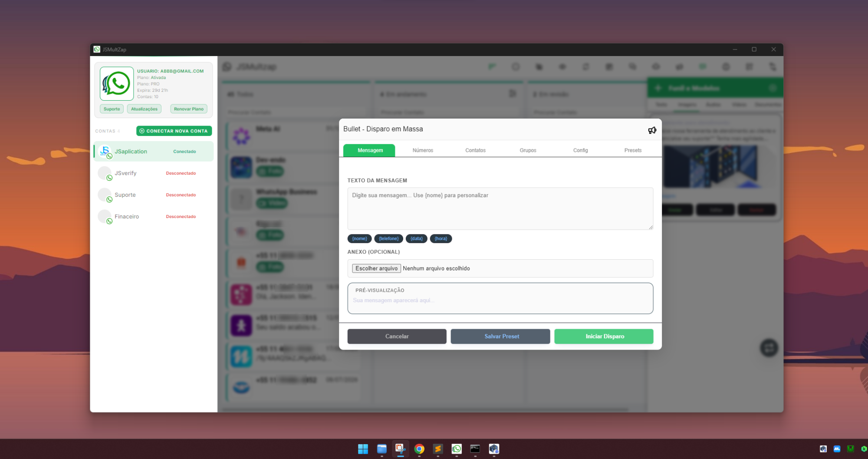Click Escolher arquivo to attach file

tap(376, 268)
